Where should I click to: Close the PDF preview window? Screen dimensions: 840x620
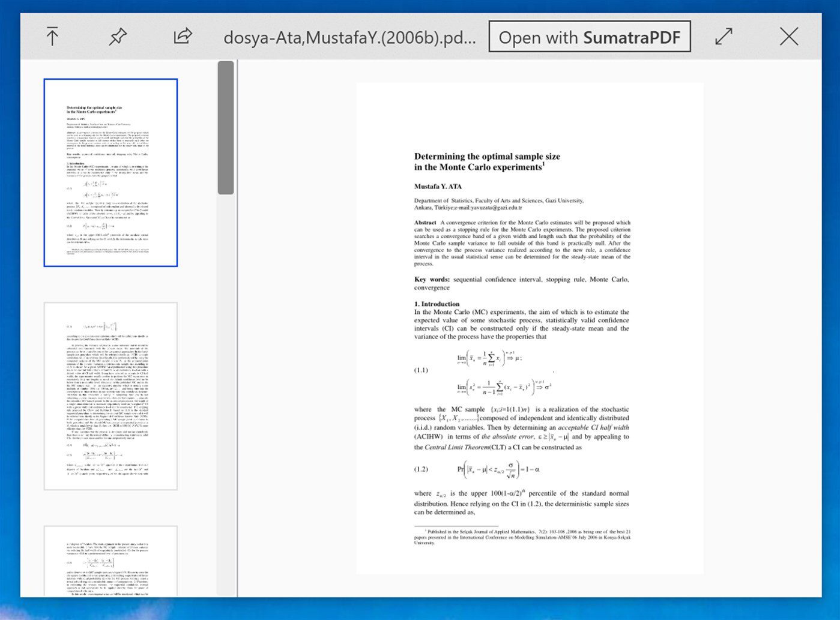[788, 36]
